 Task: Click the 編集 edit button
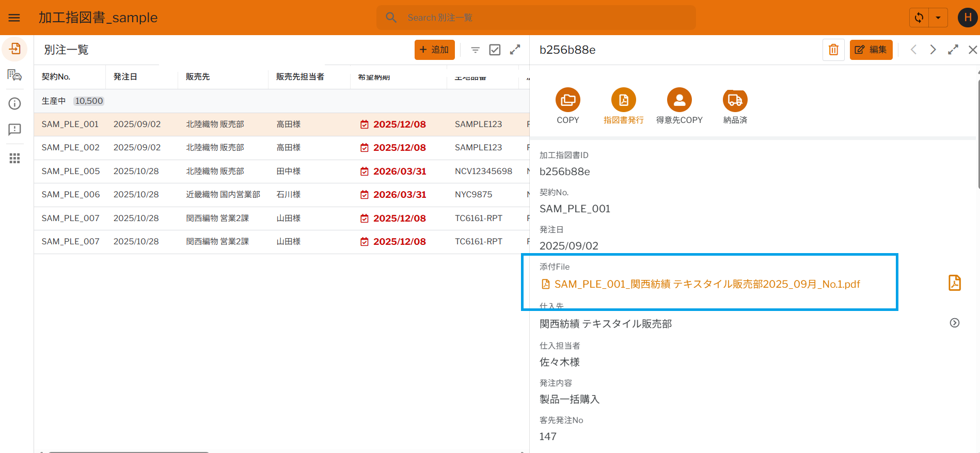(871, 50)
